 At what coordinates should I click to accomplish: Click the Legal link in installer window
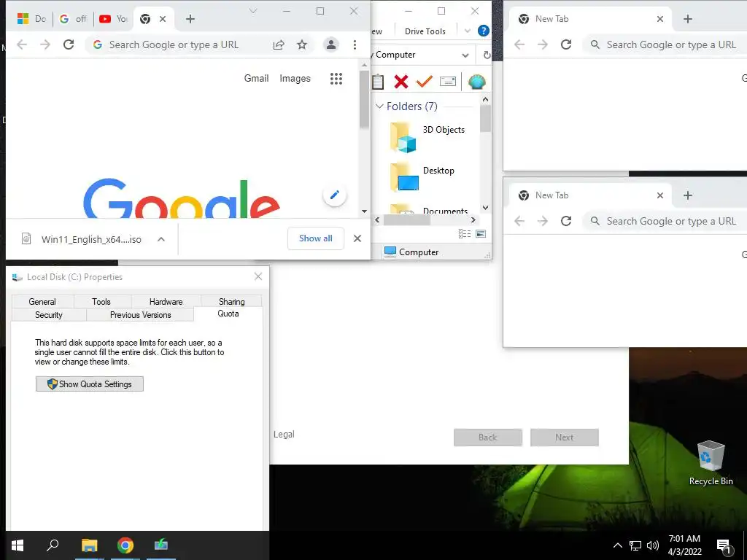point(284,435)
